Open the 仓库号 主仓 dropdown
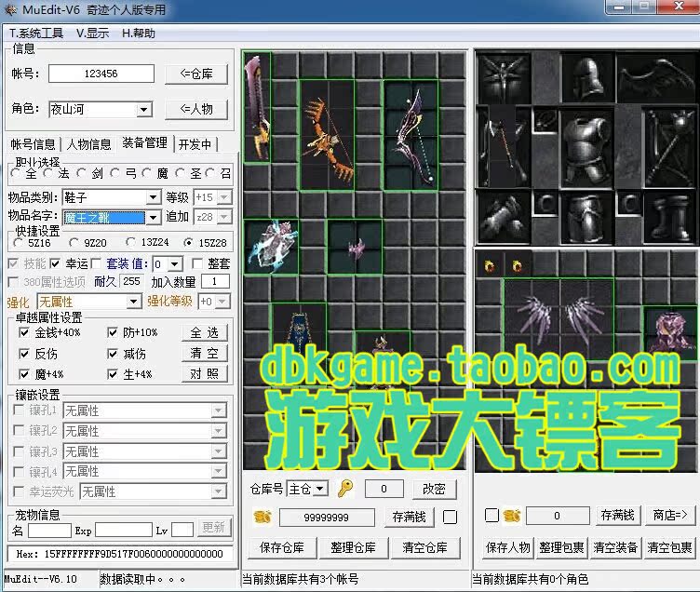Screen dimensions: 700x592 pos(319,489)
